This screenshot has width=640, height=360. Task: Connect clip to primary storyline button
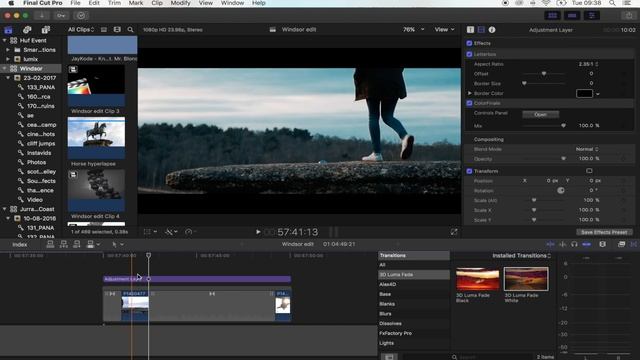50,244
